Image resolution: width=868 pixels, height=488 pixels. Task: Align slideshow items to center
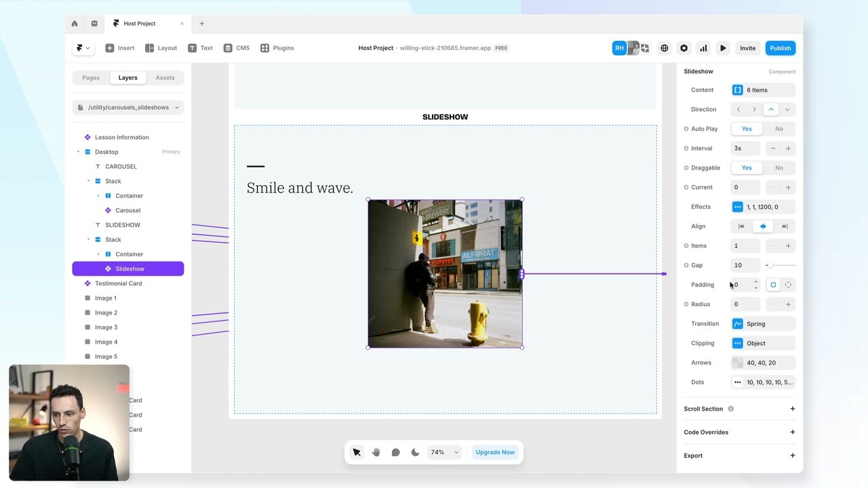click(763, 226)
